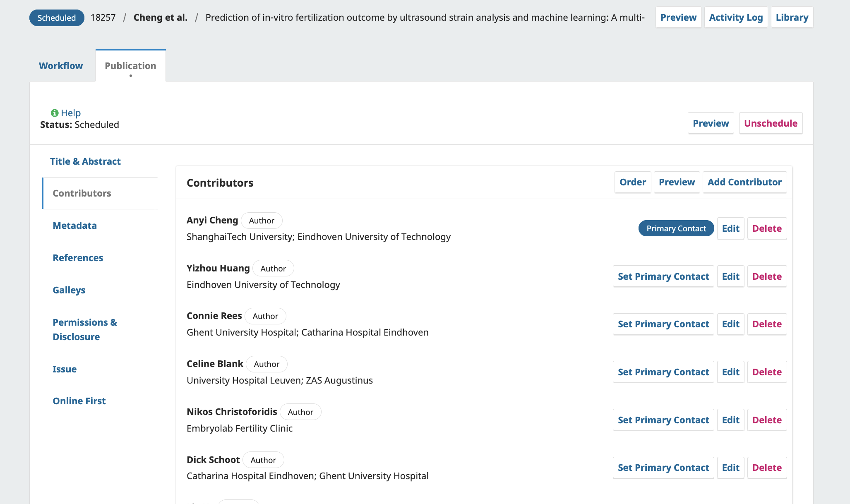Set Celine Blank as primary contact

coord(663,372)
